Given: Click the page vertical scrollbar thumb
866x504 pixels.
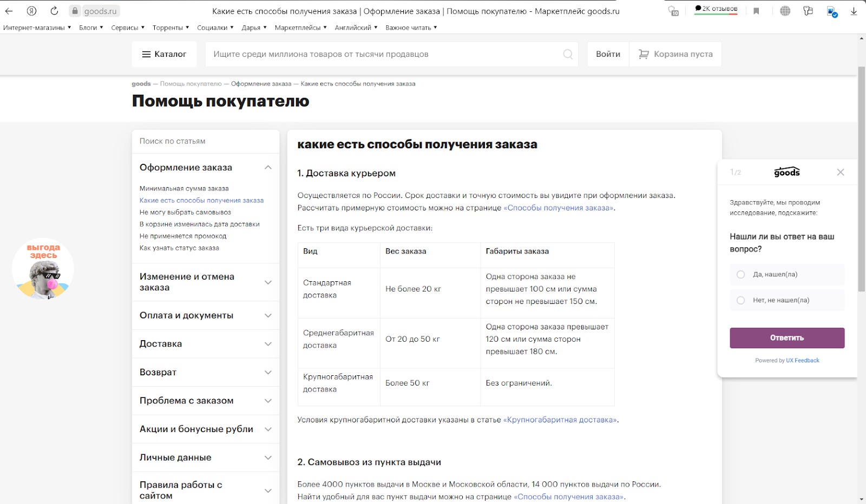Looking at the screenshot, I should [861, 178].
